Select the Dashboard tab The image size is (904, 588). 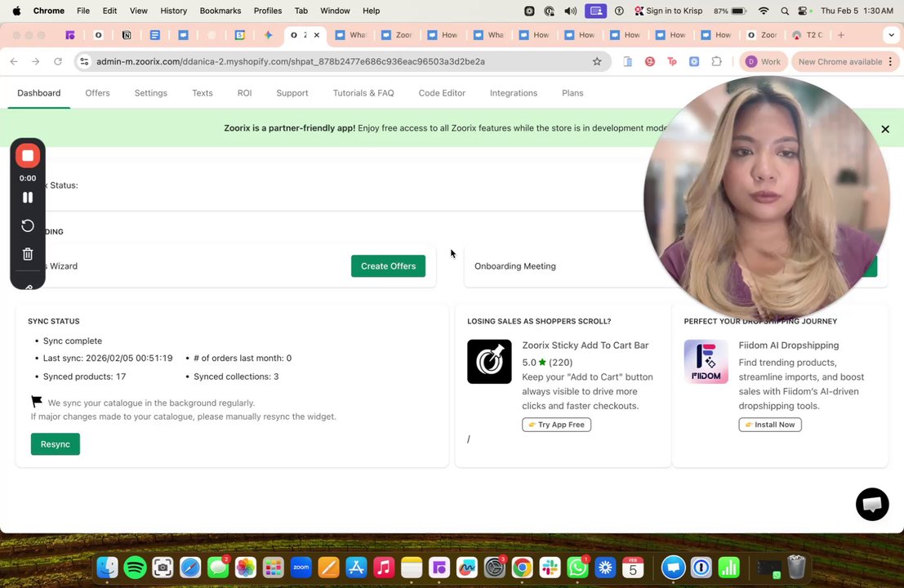click(x=38, y=93)
